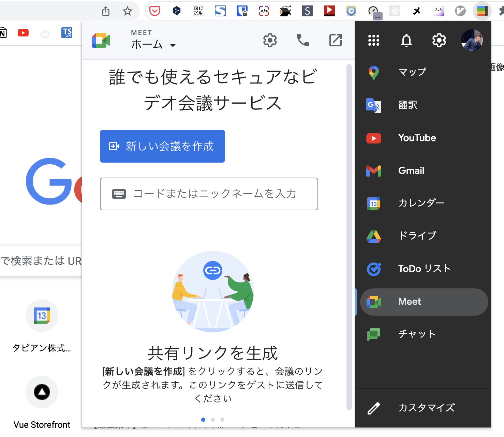504x437 pixels.
Task: Click the notifications bell icon
Action: (406, 40)
